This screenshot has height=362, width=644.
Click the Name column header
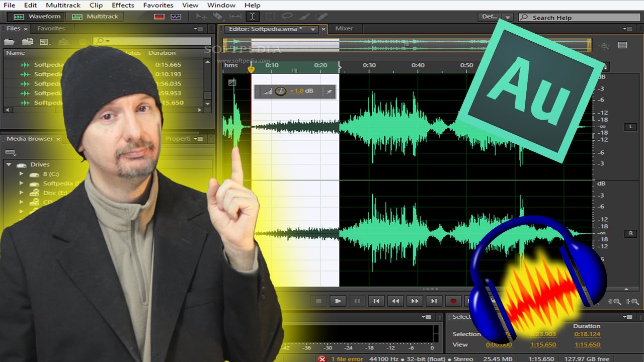pos(16,53)
